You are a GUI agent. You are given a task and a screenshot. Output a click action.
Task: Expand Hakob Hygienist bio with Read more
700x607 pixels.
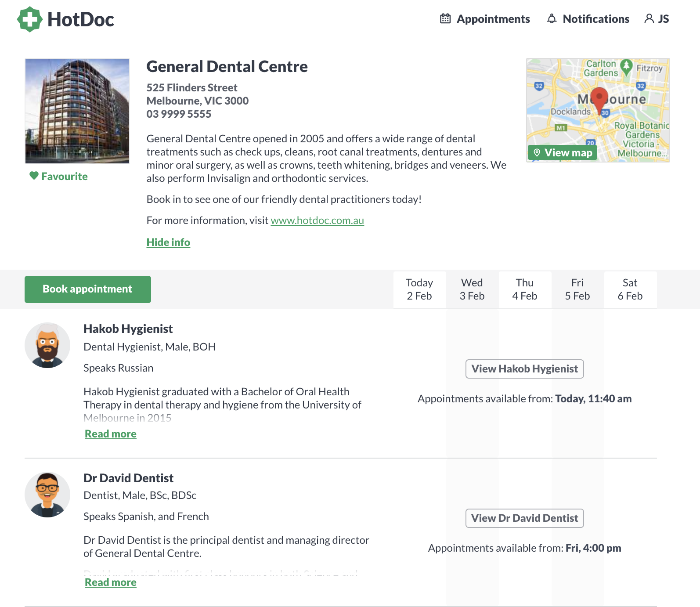point(111,434)
